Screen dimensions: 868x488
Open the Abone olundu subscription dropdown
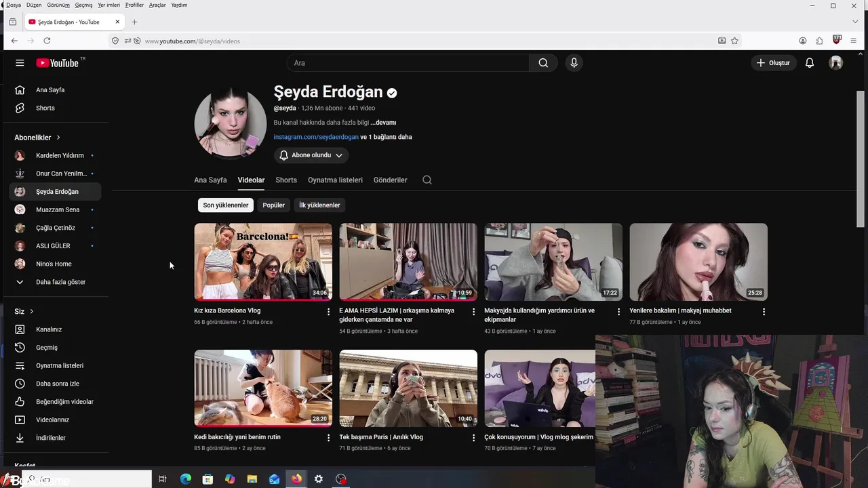point(311,155)
